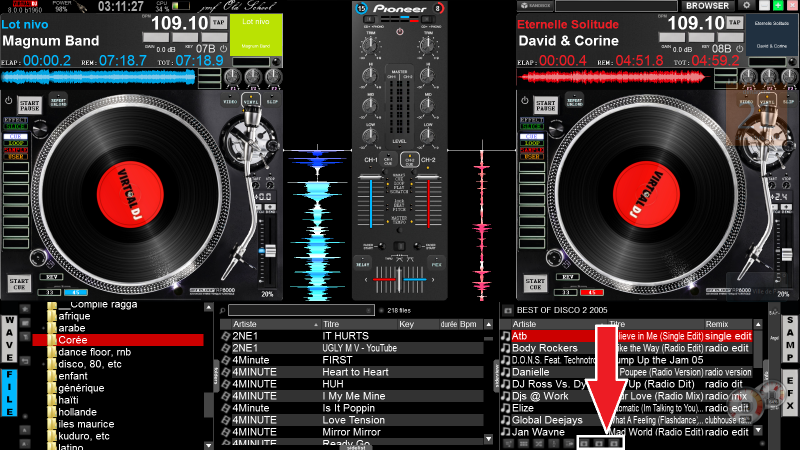Click left deck F2 effect knob
Viewport: 800px width, 450px height.
[x=253, y=77]
